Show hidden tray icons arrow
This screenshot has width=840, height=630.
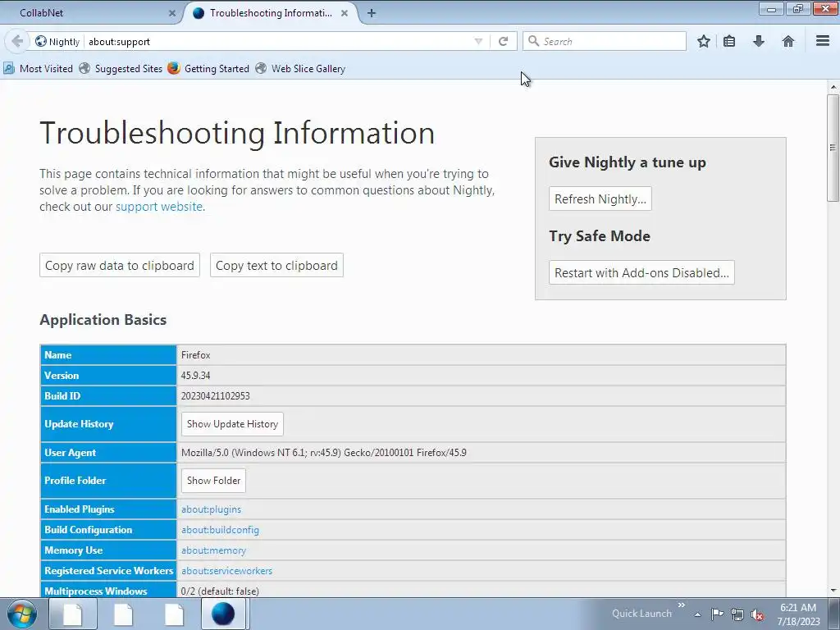[x=697, y=614]
